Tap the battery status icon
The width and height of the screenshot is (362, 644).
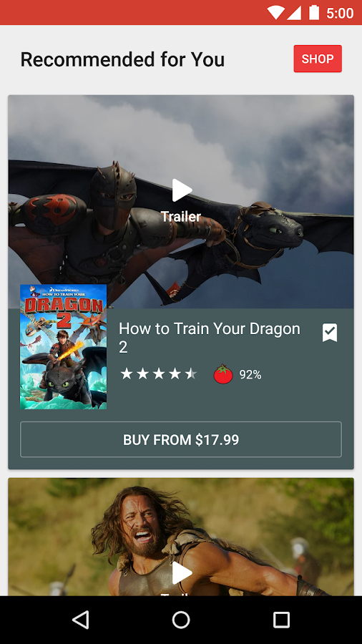[x=314, y=12]
